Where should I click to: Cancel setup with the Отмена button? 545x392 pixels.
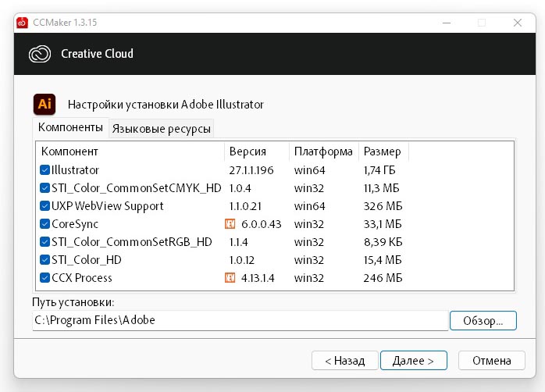click(491, 361)
